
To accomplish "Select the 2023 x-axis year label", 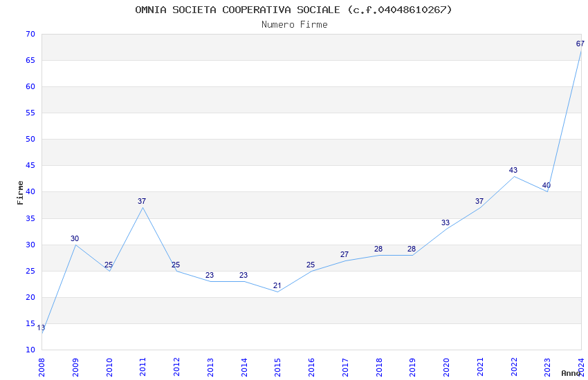I will (x=548, y=366).
